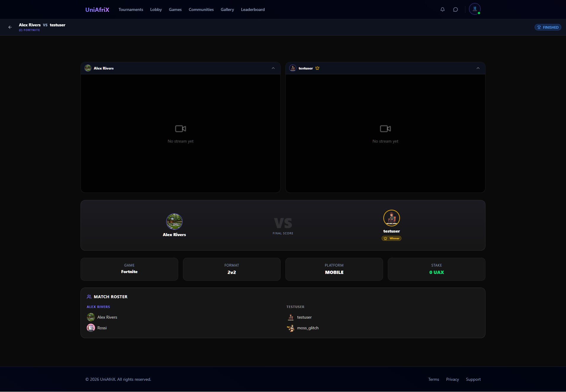Click Alex Rivers large avatar in scoreboard

pos(174,222)
